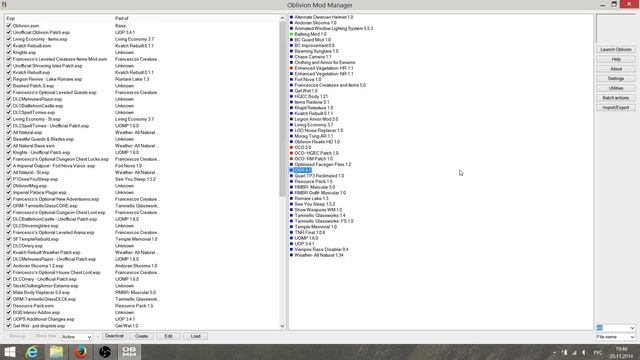640x360 pixels.
Task: Click the Load button
Action: coord(196,336)
